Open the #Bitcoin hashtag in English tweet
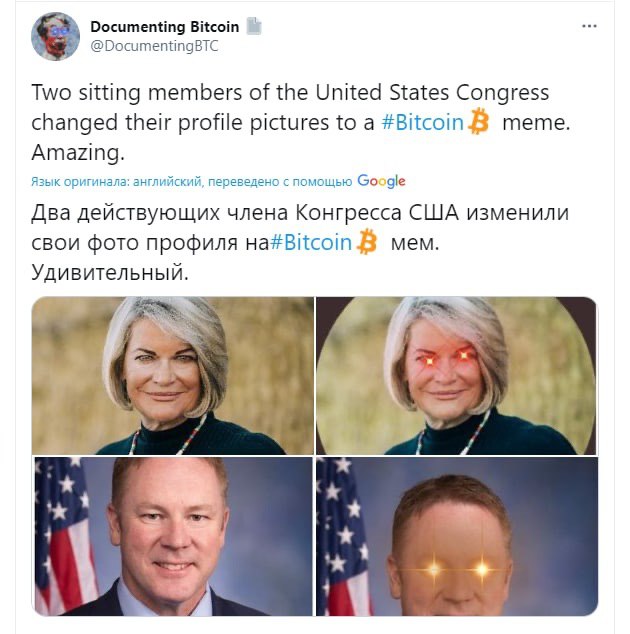 (x=423, y=122)
